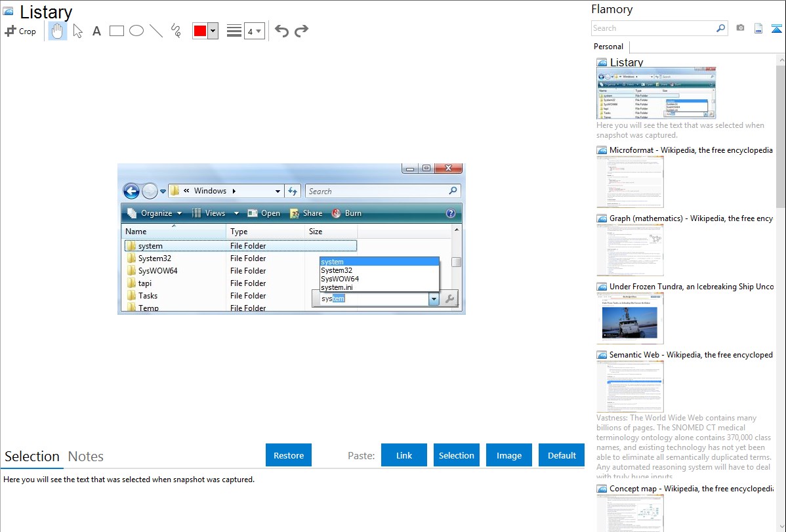786x532 pixels.
Task: Open the Graph (mathematics) snapshot thumbnail
Action: tap(630, 250)
